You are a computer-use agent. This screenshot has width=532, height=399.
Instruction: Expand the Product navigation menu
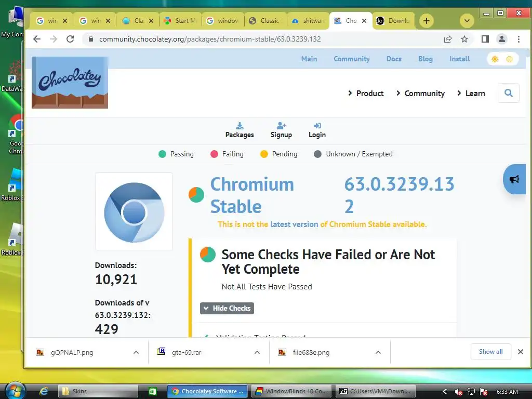pos(366,94)
